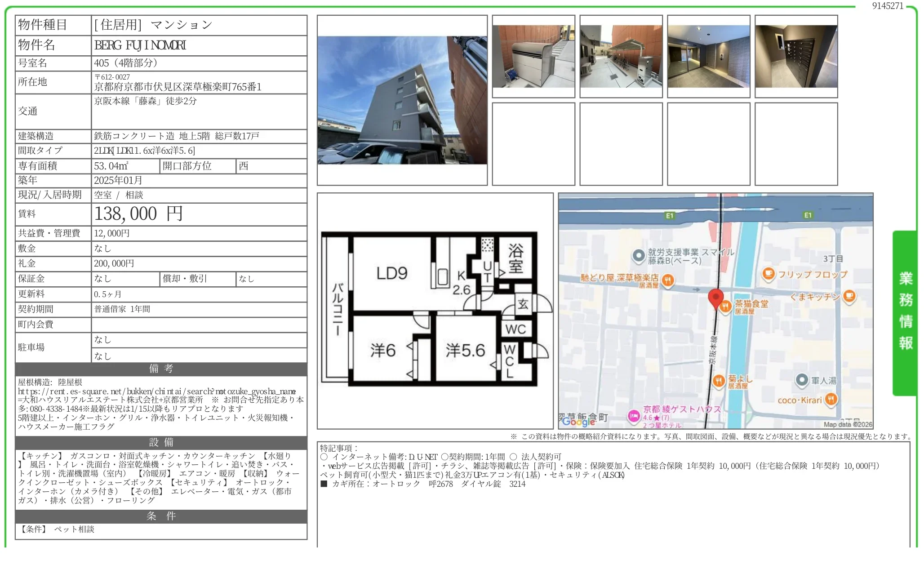Image resolution: width=924 pixels, height=565 pixels.
Task: Open the garbage storage bin photo
Action: [533, 56]
